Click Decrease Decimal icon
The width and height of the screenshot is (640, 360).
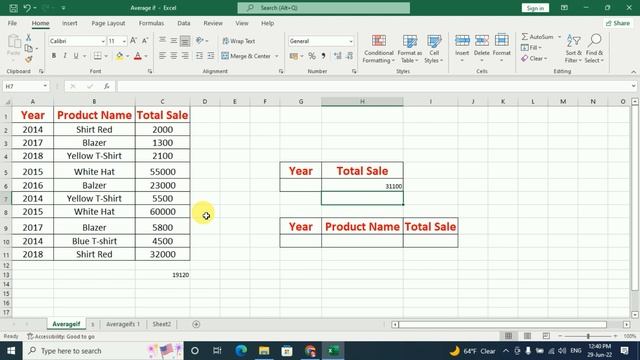[x=349, y=56]
